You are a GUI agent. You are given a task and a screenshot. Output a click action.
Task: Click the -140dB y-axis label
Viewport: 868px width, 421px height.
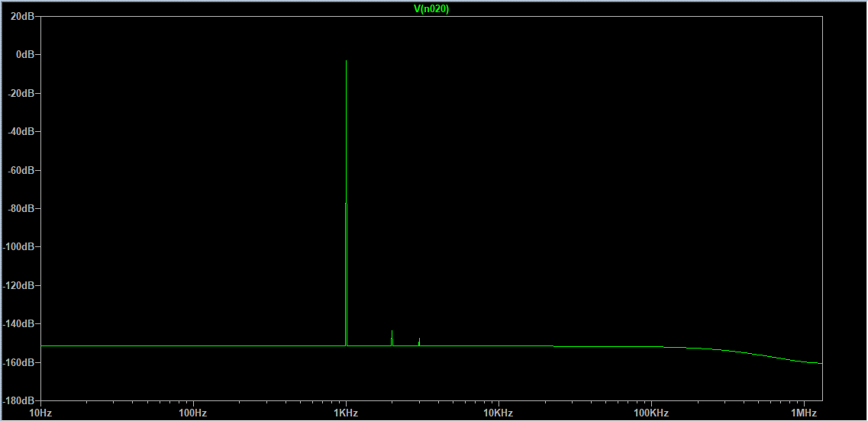[20, 323]
